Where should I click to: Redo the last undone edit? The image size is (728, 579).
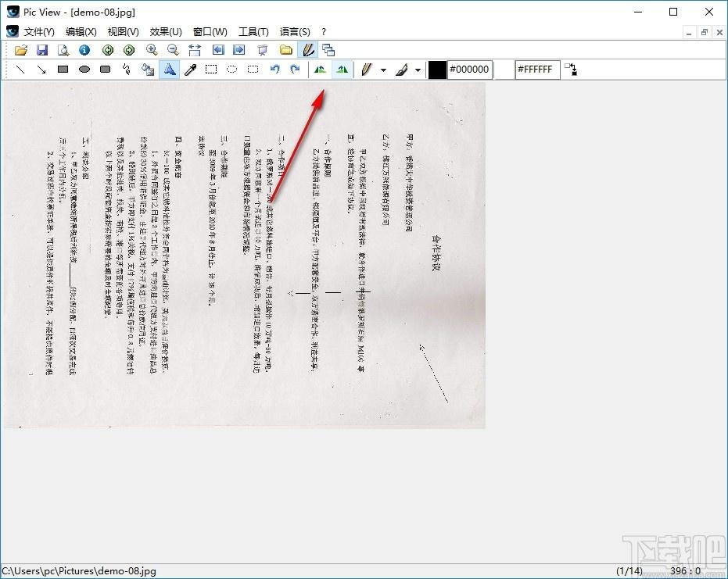pos(296,70)
